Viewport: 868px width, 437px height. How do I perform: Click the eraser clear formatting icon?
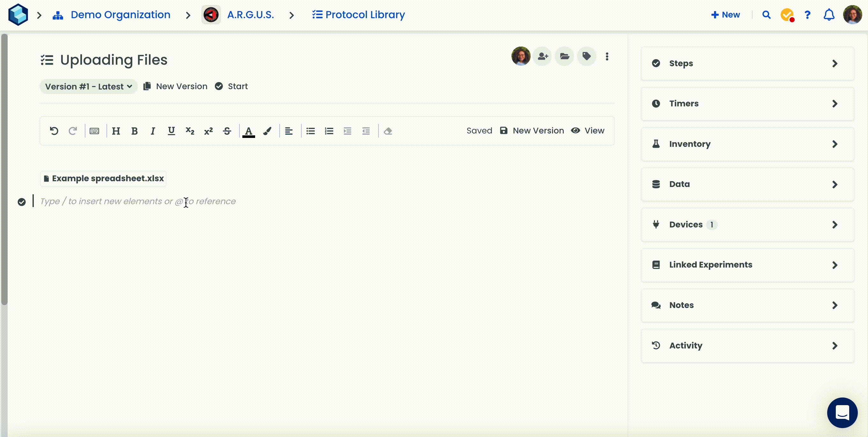(x=388, y=131)
